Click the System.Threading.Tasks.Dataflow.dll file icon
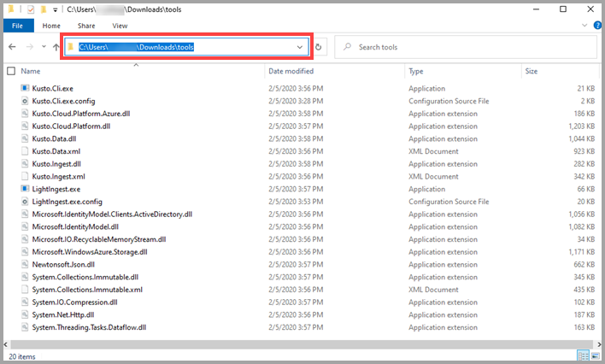The image size is (605, 364). 25,327
